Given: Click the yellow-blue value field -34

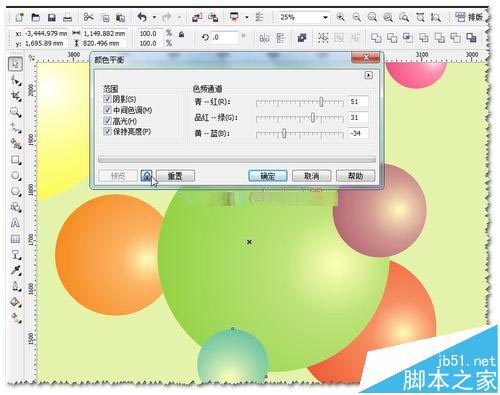Looking at the screenshot, I should (x=358, y=133).
